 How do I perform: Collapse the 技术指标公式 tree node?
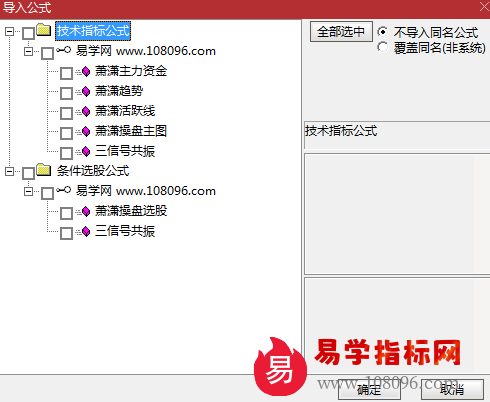point(9,31)
